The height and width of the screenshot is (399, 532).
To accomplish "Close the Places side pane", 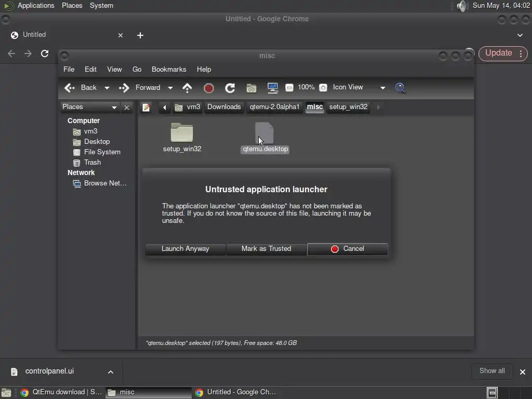I will (127, 108).
